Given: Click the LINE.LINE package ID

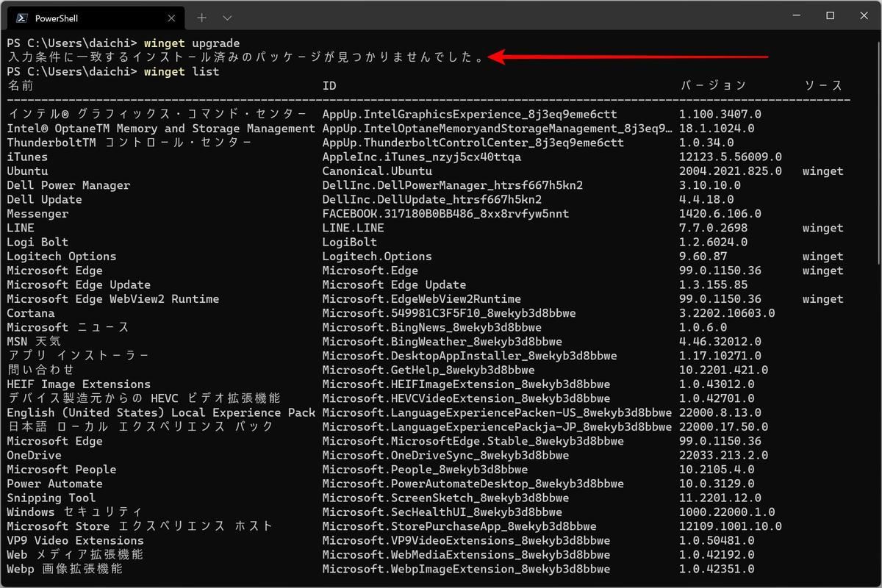Looking at the screenshot, I should tap(354, 228).
